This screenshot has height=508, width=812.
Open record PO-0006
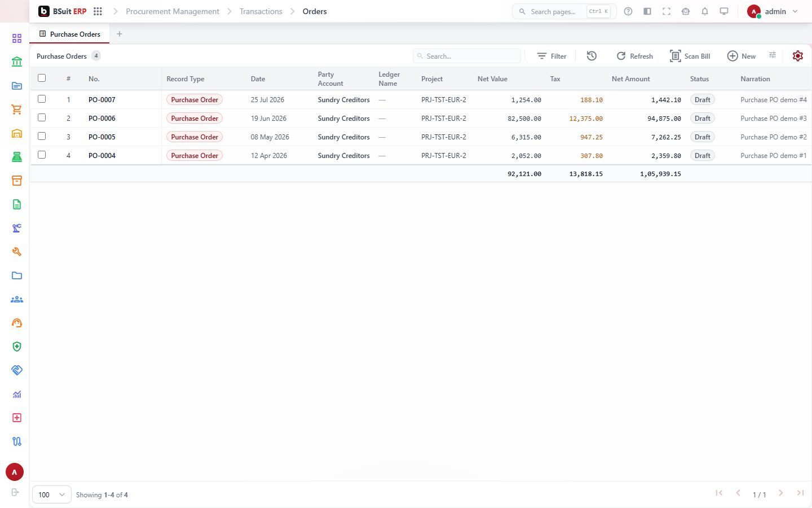click(102, 118)
